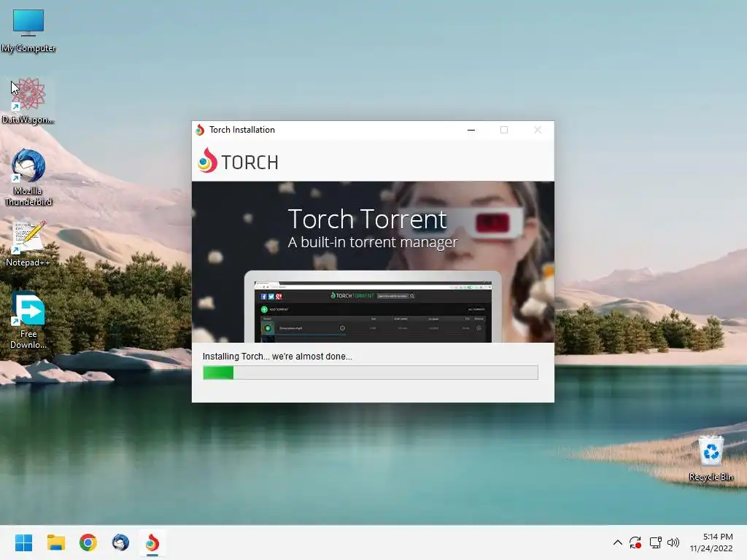
Task: Select the Recycle Bin icon
Action: [x=711, y=458]
